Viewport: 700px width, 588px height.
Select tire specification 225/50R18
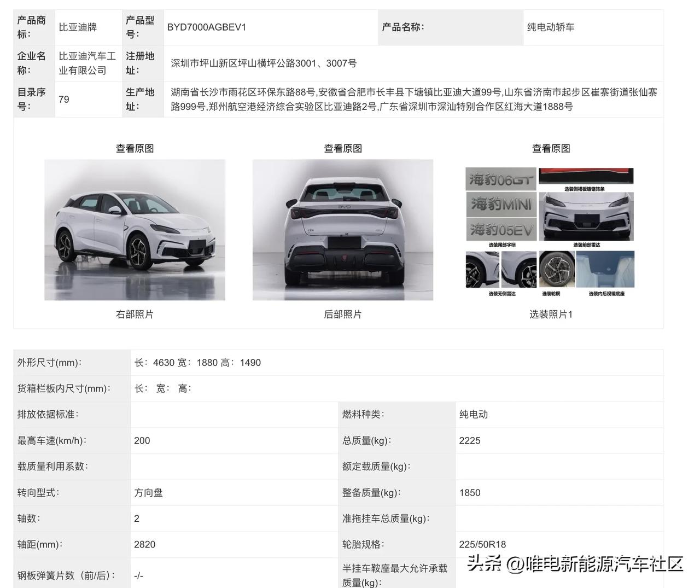tap(482, 544)
